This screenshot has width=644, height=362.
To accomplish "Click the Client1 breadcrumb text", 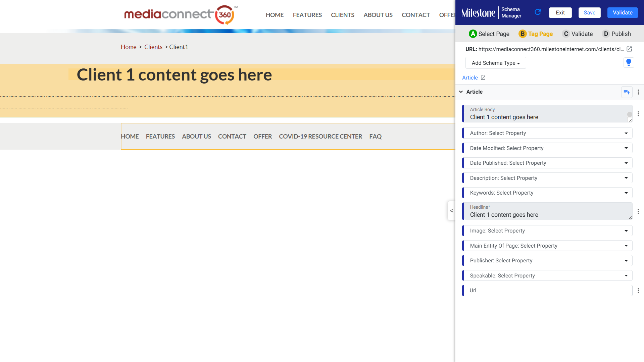I will 179,47.
